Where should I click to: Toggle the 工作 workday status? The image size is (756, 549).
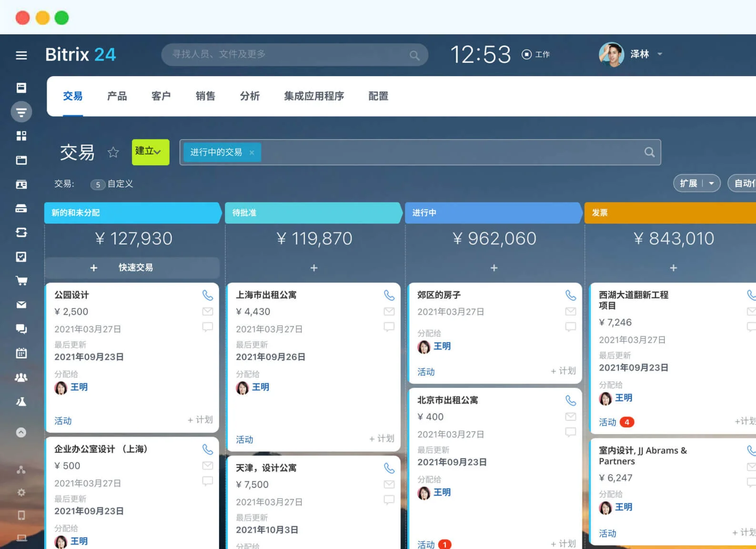536,54
